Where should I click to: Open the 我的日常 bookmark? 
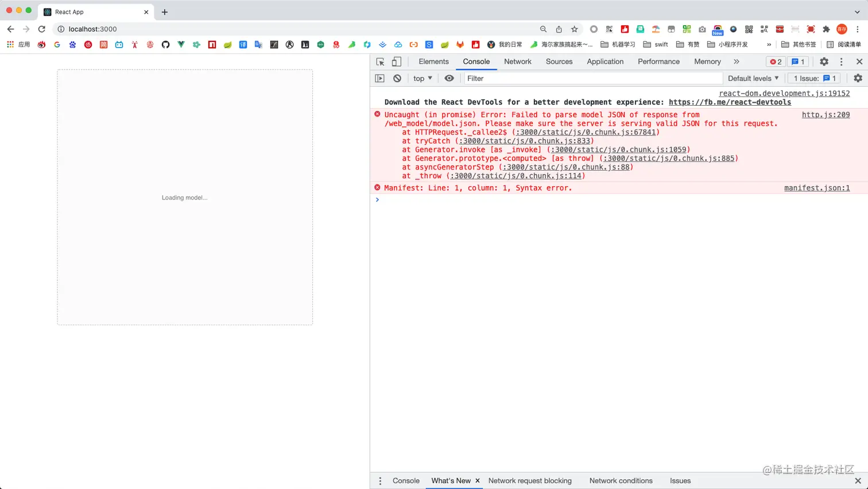[x=505, y=44]
